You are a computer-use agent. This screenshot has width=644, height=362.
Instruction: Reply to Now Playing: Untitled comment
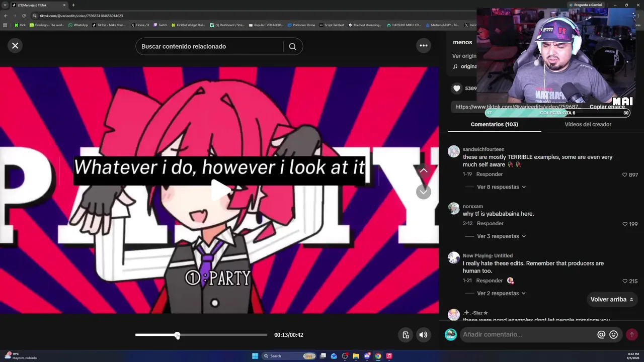pos(490,281)
